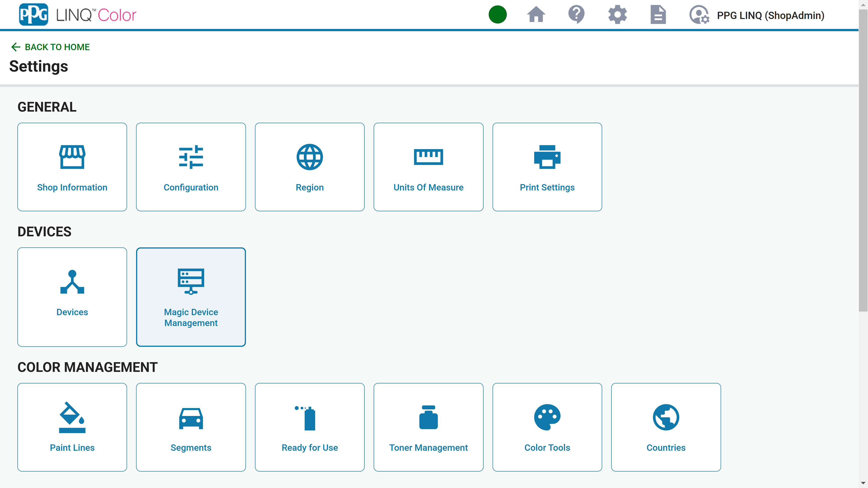Open the help question mark icon
The image size is (868, 488).
click(576, 15)
